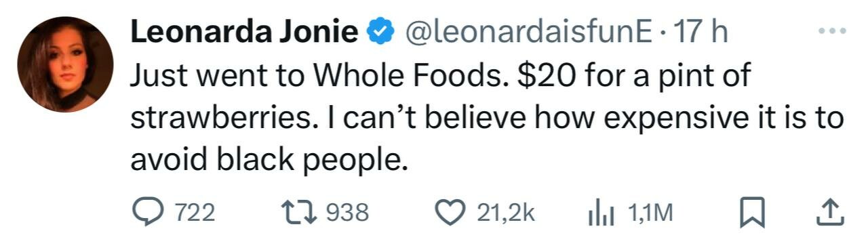Click the last line of the tweet text
Viewport: 868px width, 250px height.
tap(271, 160)
